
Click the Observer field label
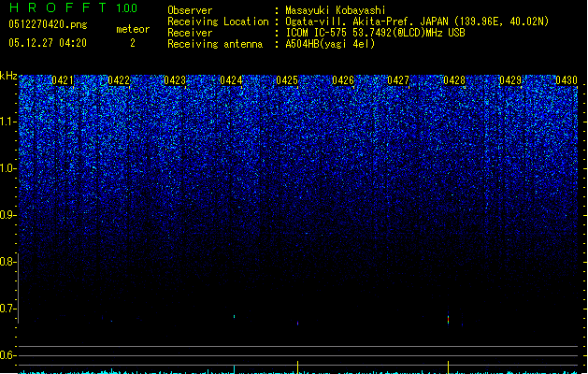pos(190,10)
